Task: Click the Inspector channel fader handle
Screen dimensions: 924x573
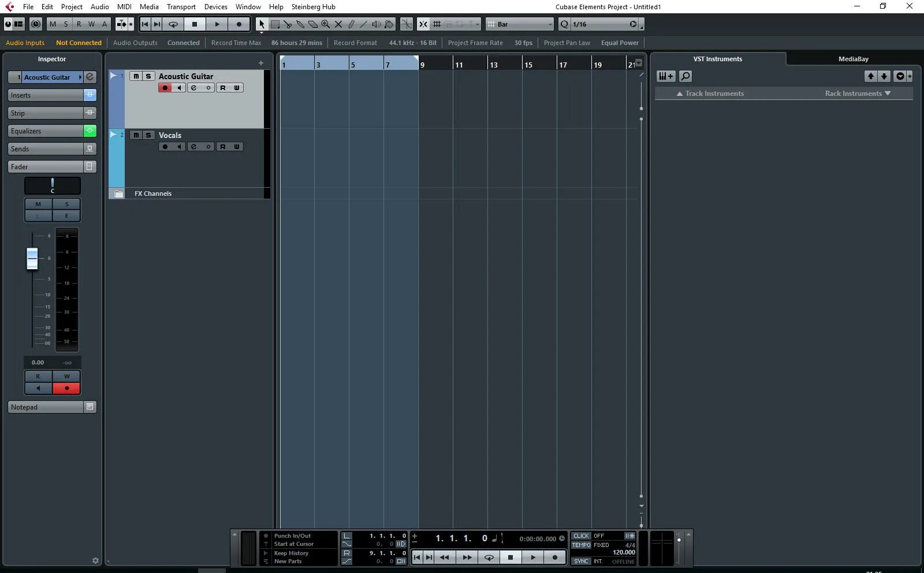Action: point(32,258)
